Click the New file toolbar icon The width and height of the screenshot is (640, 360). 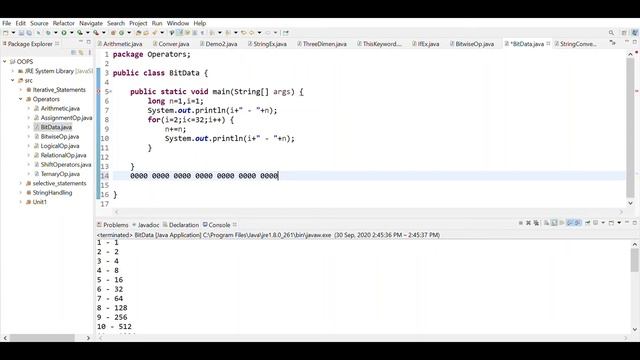point(6,33)
